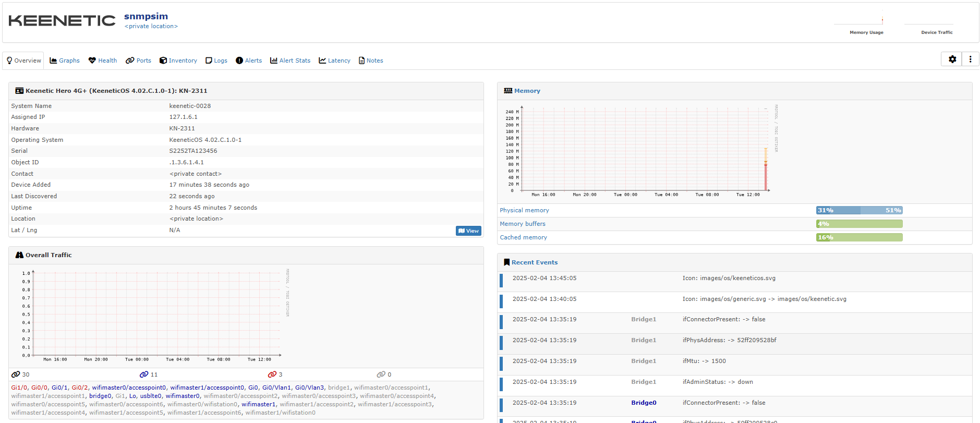Open the wifimaster1/accesspoint0 port link
The width and height of the screenshot is (980, 423).
coord(207,388)
